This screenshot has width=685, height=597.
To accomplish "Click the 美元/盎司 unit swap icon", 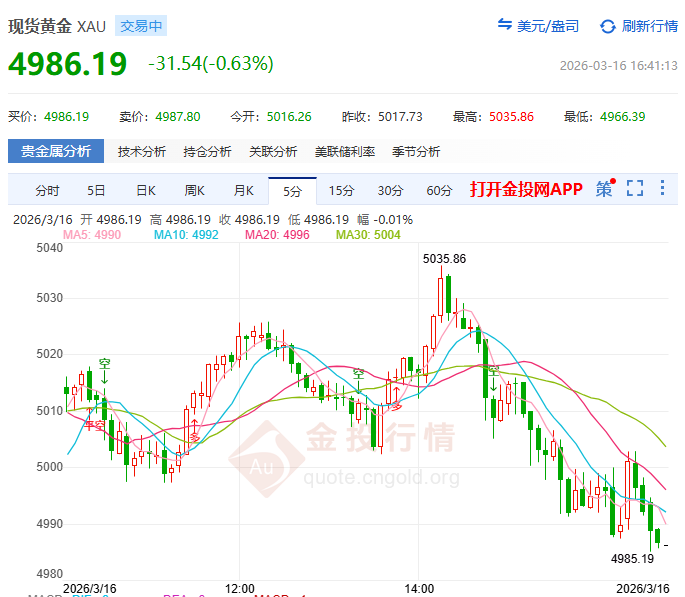I will pyautogui.click(x=505, y=24).
